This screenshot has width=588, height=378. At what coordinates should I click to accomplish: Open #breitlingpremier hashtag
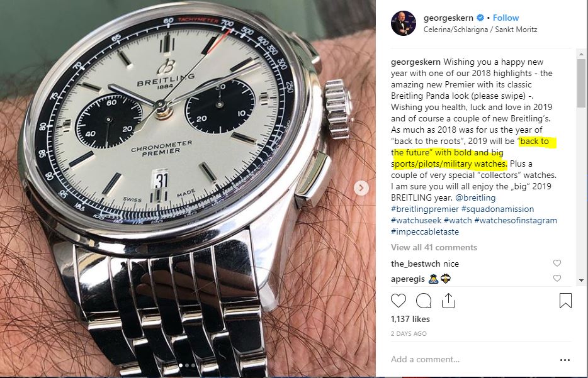coord(424,209)
